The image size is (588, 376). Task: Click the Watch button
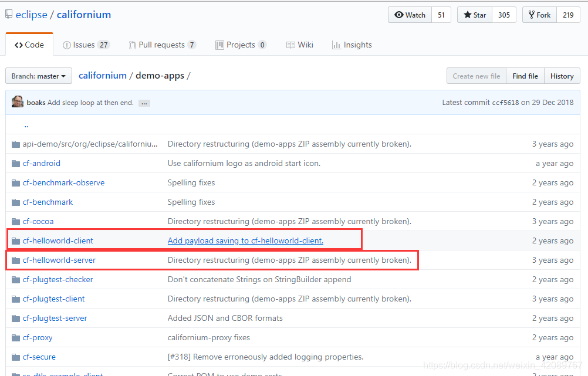[x=410, y=15]
